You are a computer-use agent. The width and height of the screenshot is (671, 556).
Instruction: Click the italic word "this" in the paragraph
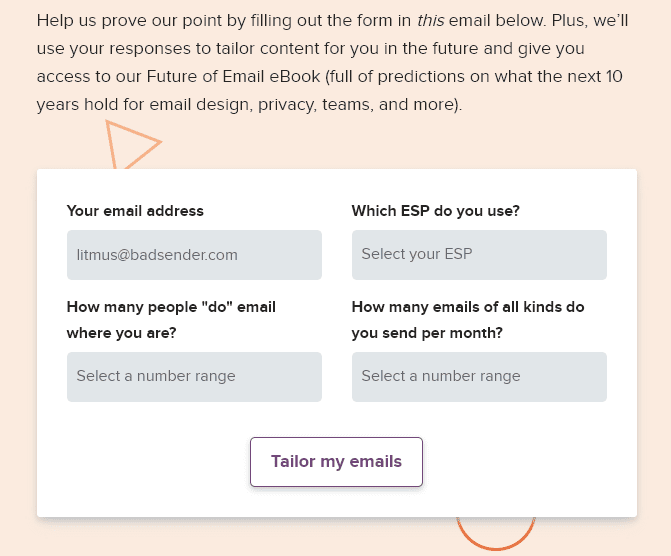[x=431, y=21]
